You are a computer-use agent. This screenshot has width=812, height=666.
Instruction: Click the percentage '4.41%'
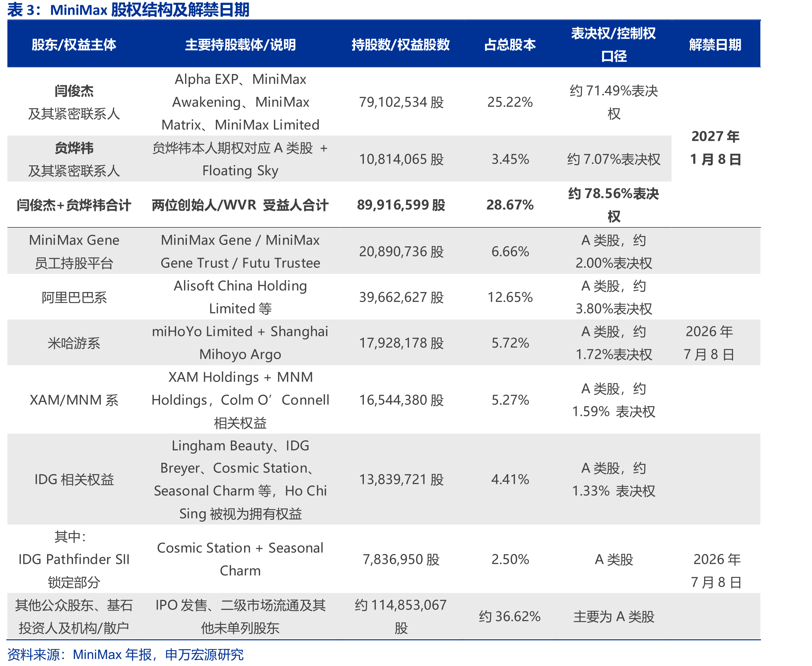tap(510, 480)
